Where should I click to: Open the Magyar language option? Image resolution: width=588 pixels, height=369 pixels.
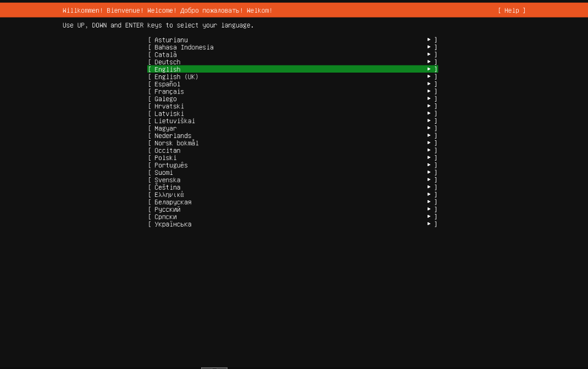click(165, 128)
